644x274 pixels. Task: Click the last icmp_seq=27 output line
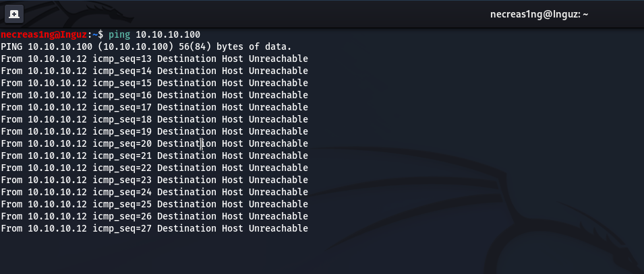pyautogui.click(x=154, y=228)
